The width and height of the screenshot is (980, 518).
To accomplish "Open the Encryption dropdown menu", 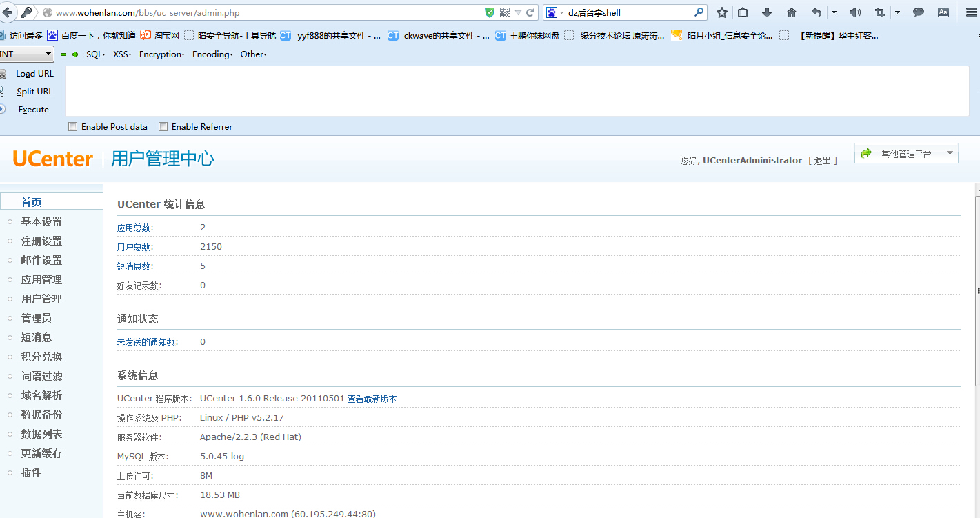I will pyautogui.click(x=162, y=54).
